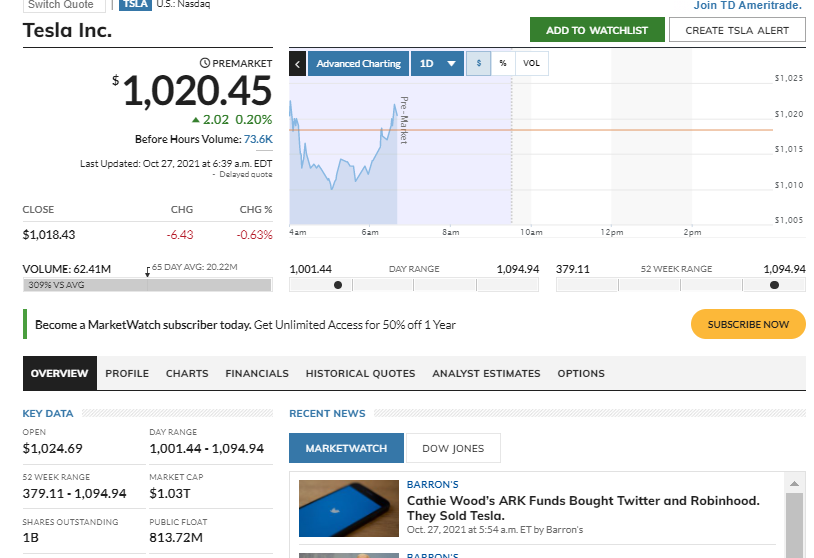Screen dimensions: 814x558
Task: Click the -0.63% change percent
Action: (x=254, y=235)
